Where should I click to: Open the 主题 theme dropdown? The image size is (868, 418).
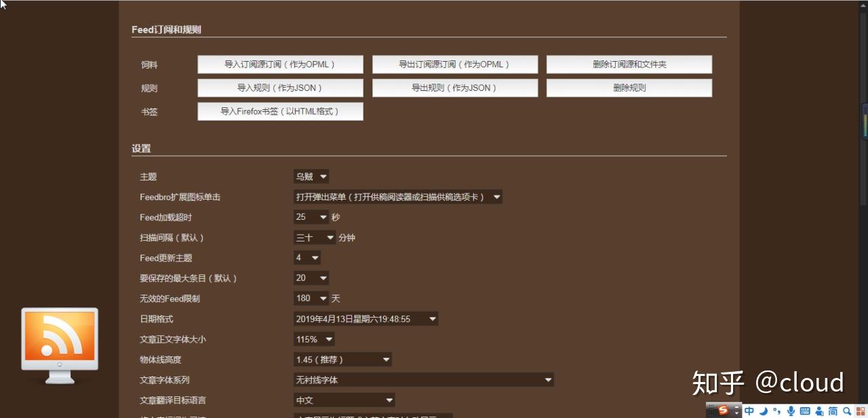tap(311, 176)
